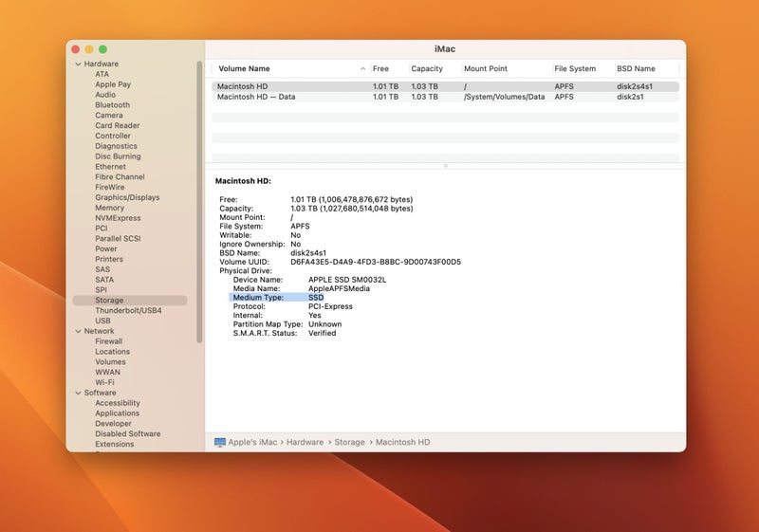This screenshot has width=759, height=532.
Task: Select WWAN in the sidebar
Action: (107, 373)
